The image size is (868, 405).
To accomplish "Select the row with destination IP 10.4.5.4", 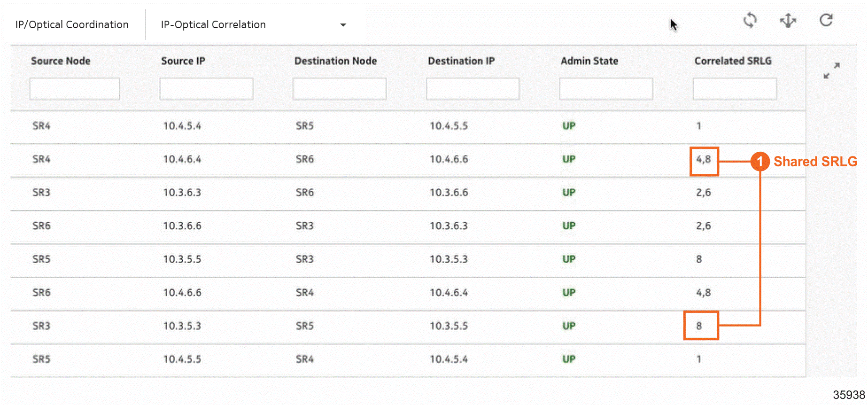I will (449, 359).
